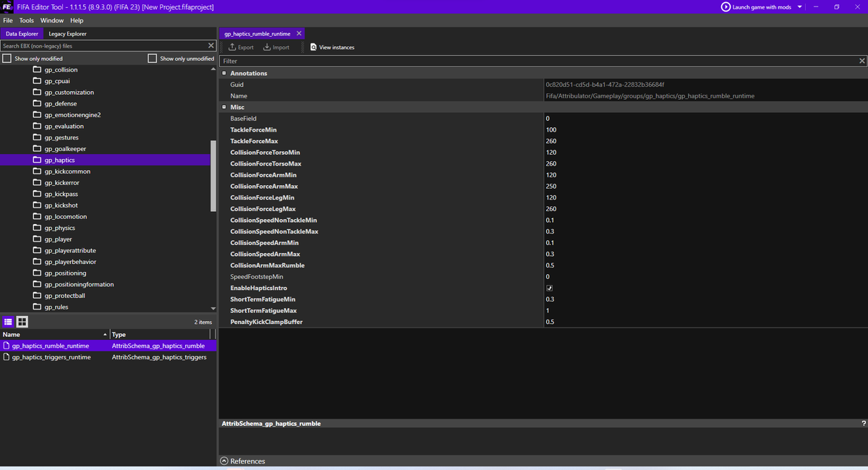
Task: Sort the list by Type column
Action: (160, 334)
